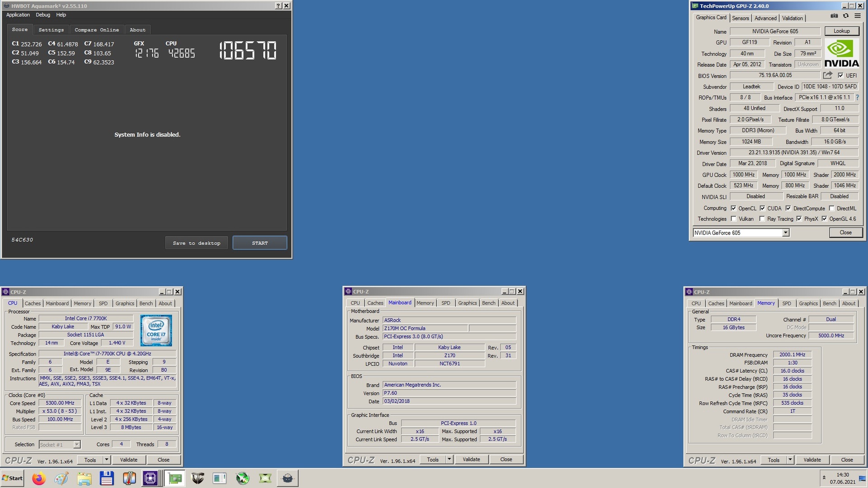868x488 pixels.
Task: Click the GPU-Z Lookup button
Action: pos(841,31)
